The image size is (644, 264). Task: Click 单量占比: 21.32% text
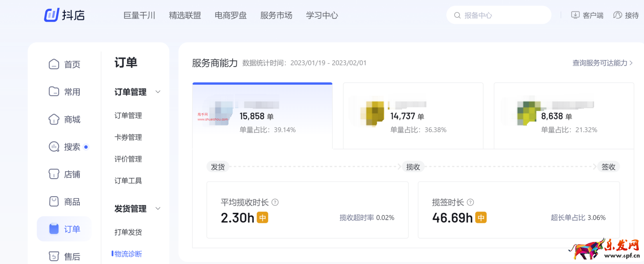click(x=569, y=130)
